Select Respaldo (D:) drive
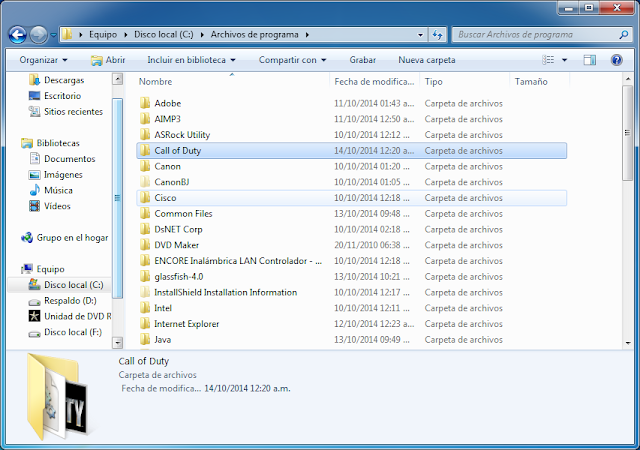Screen dimensions: 640x450 point(70,301)
